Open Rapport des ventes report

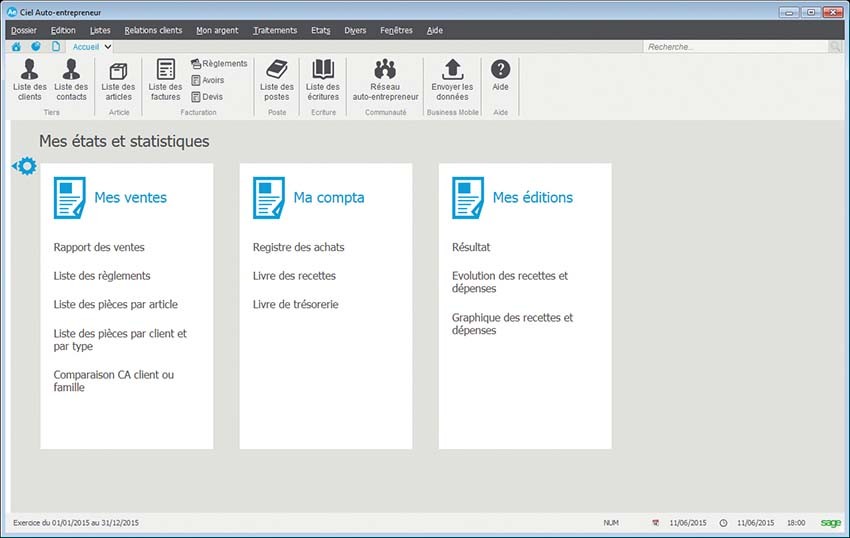coord(99,247)
